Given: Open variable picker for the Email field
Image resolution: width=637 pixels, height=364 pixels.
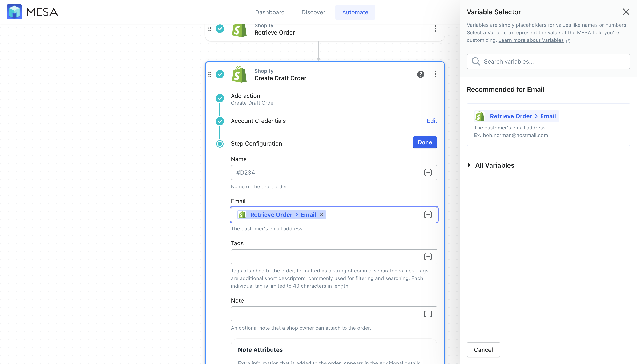Looking at the screenshot, I should tap(428, 215).
